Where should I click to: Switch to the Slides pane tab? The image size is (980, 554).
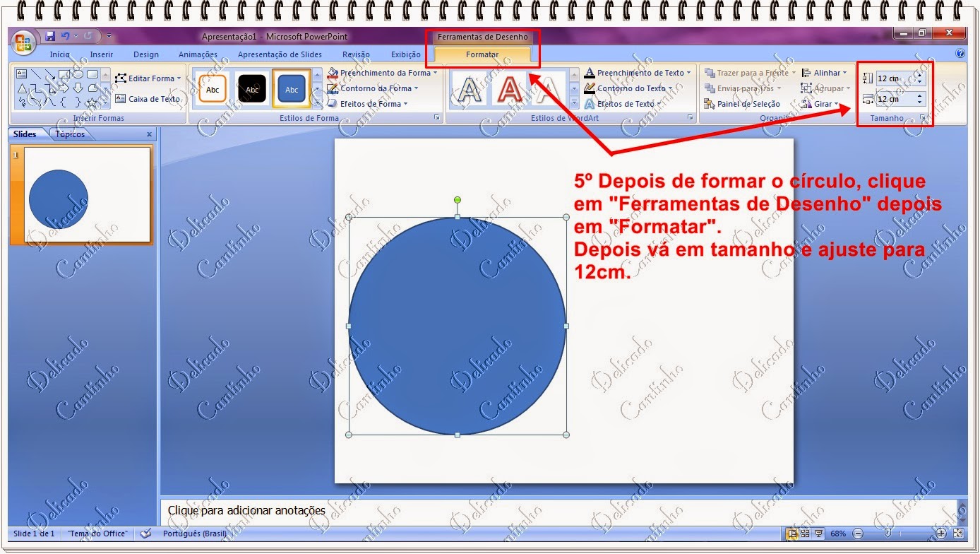25,134
